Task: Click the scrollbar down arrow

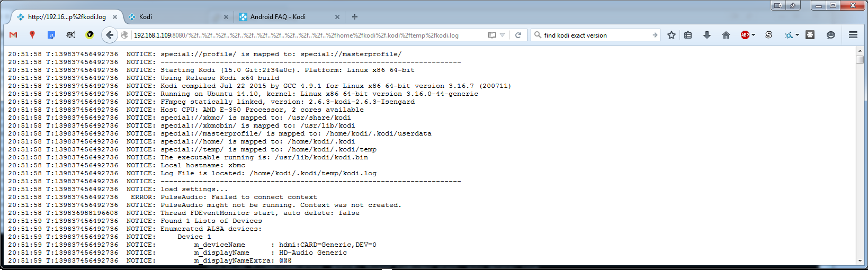Action: pos(860,260)
